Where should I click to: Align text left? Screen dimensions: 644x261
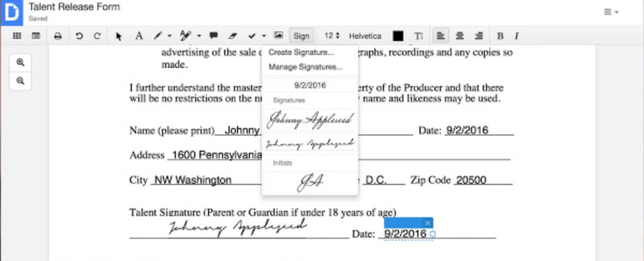click(441, 36)
